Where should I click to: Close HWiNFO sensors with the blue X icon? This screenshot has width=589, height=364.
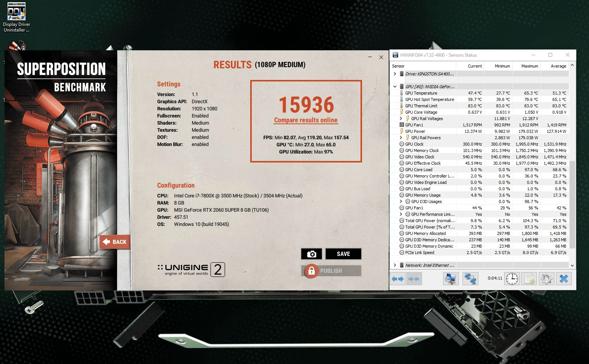point(563,279)
